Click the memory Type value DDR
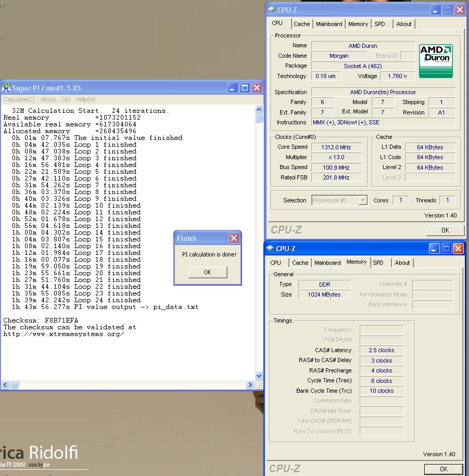The image size is (469, 476). tap(324, 285)
